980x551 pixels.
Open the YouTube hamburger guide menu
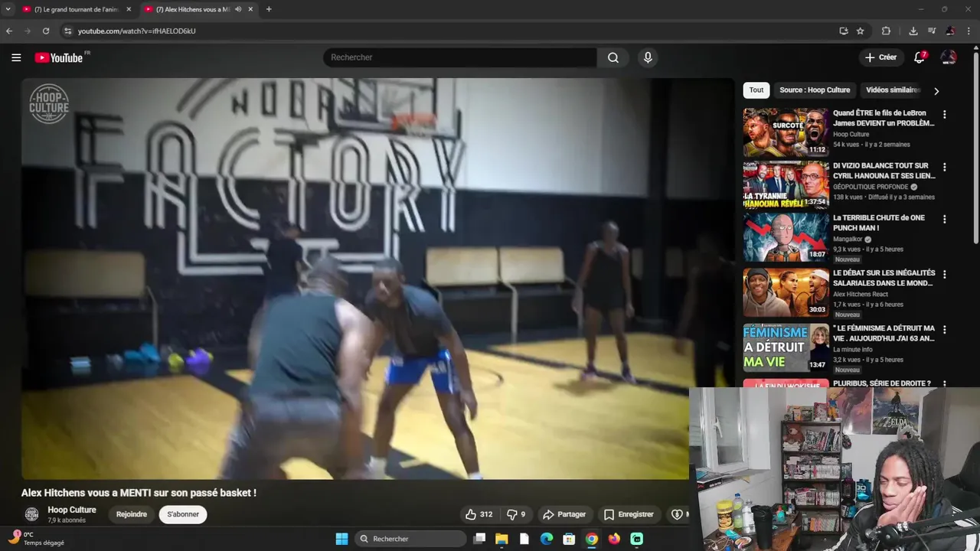pos(16,57)
